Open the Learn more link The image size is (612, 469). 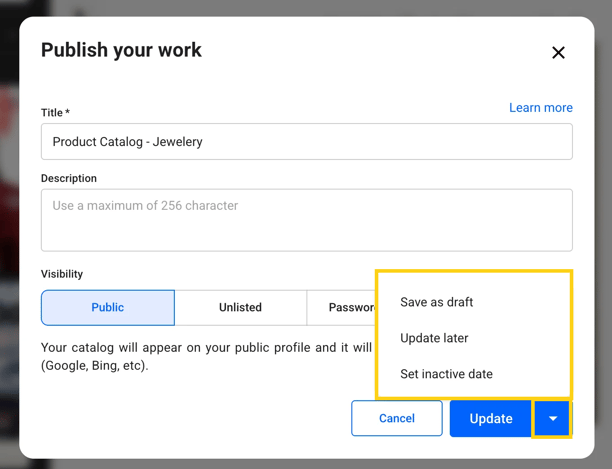pyautogui.click(x=540, y=108)
